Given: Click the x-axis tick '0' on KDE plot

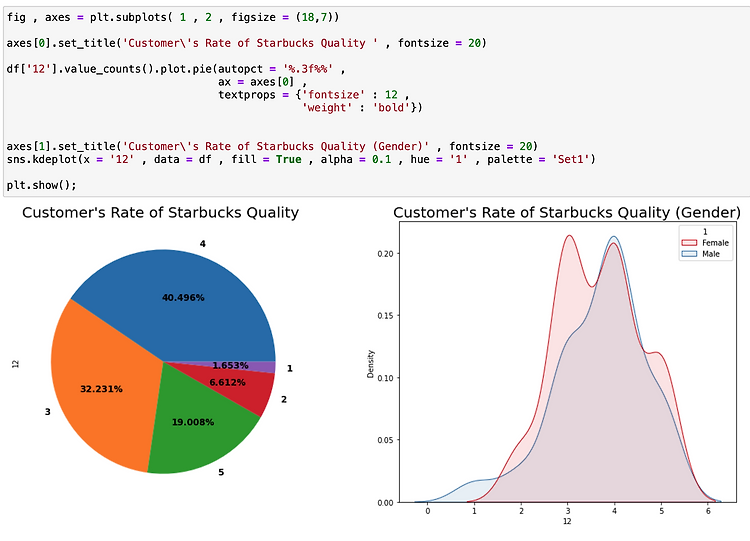Looking at the screenshot, I should coord(428,511).
